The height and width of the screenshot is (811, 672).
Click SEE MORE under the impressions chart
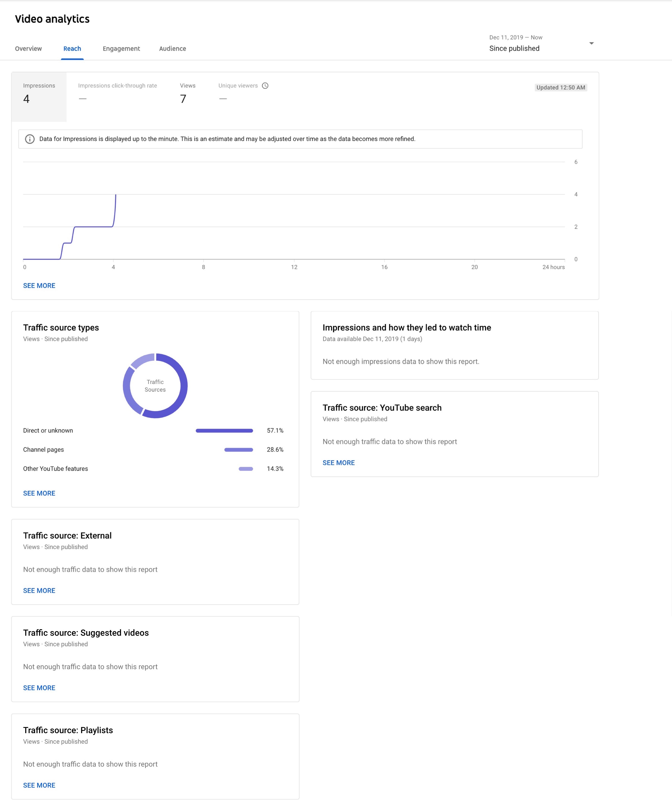(x=39, y=286)
